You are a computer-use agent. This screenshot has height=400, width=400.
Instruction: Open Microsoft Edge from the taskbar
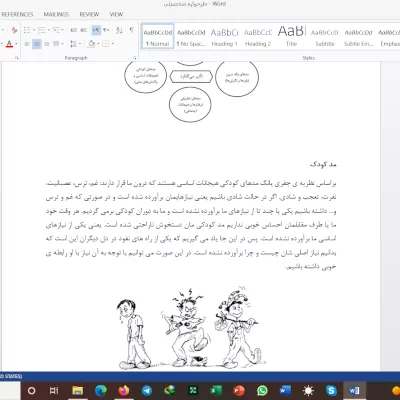point(101,390)
